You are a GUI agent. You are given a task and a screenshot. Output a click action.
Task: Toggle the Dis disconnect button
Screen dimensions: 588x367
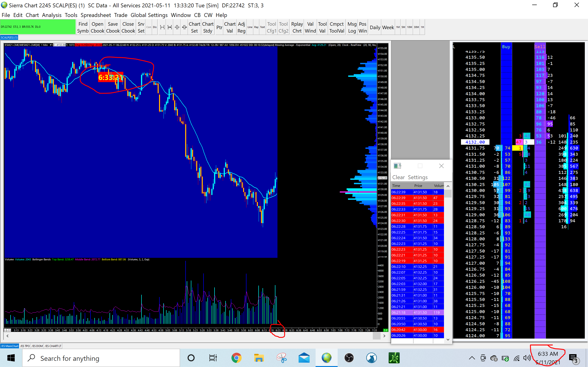click(155, 27)
